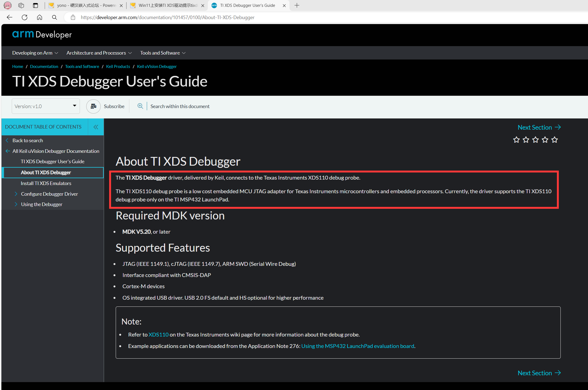Open Keil uVision Debugger breadcrumb link
This screenshot has width=588, height=390.
pos(157,67)
